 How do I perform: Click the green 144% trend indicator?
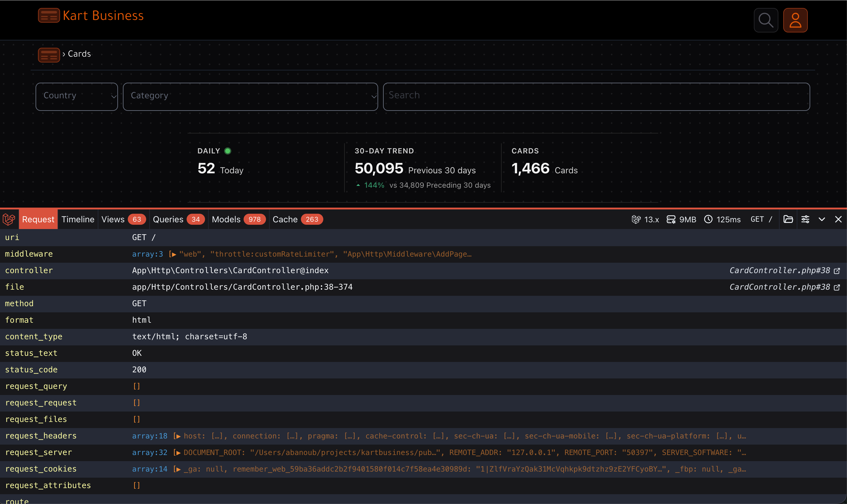pos(370,186)
